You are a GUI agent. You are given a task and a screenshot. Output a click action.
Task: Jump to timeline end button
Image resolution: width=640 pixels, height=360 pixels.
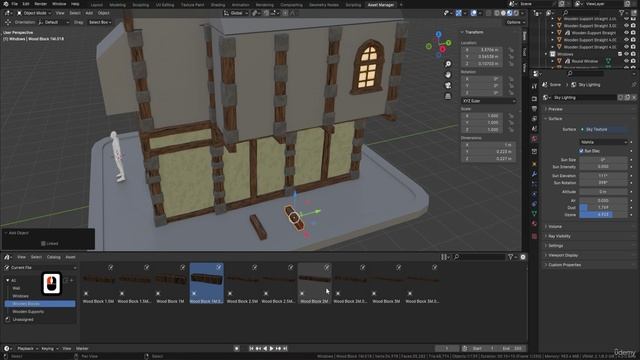click(285, 349)
